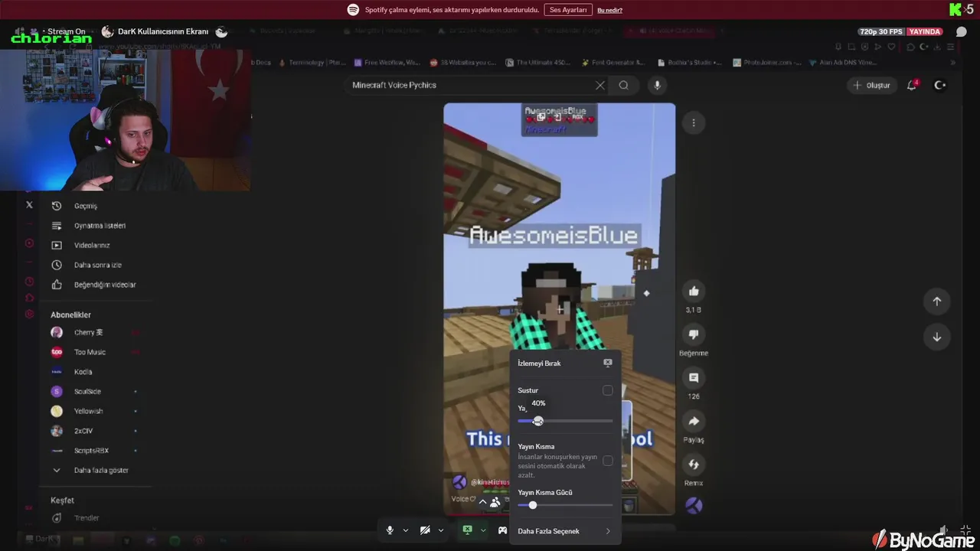Open camera options dropdown arrow
The image size is (980, 551).
click(x=441, y=530)
